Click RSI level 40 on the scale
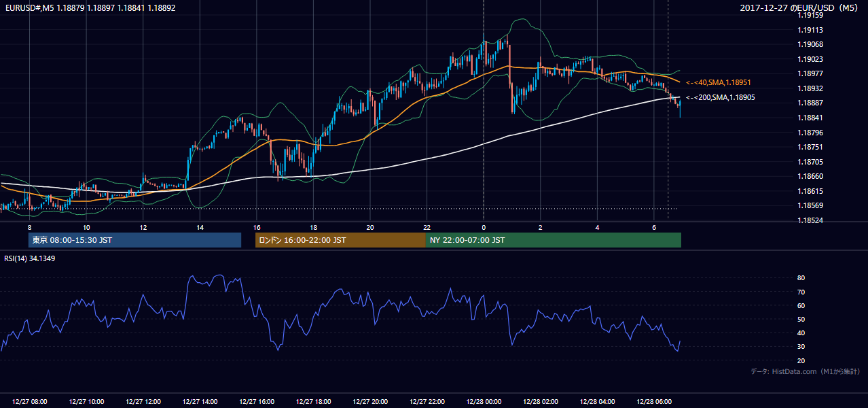868x408 pixels. [x=801, y=333]
